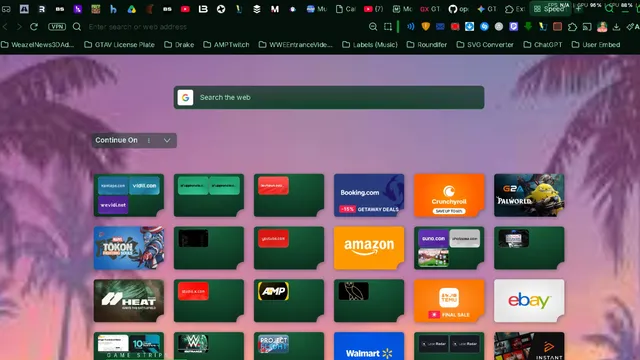The image size is (640, 360).
Task: Open the AMP speed dial tile
Action: click(289, 301)
